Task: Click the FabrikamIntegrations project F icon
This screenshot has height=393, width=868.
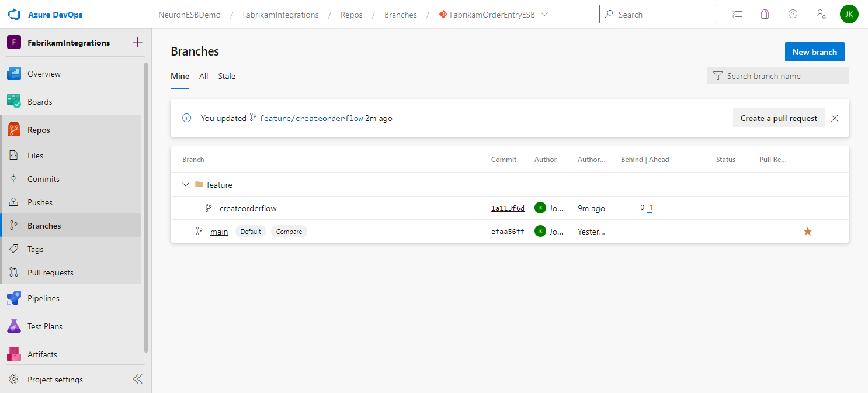Action: tap(14, 43)
